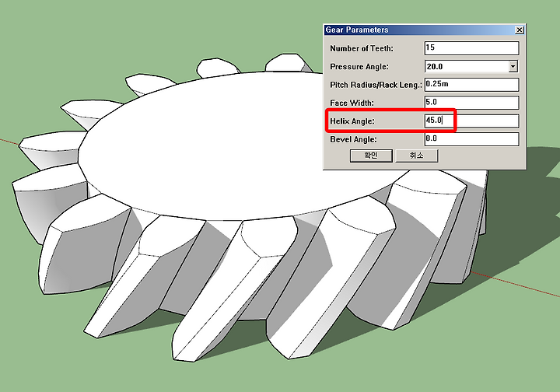
Task: Click the Pitch Radius/Rack Leng. label
Action: click(376, 85)
